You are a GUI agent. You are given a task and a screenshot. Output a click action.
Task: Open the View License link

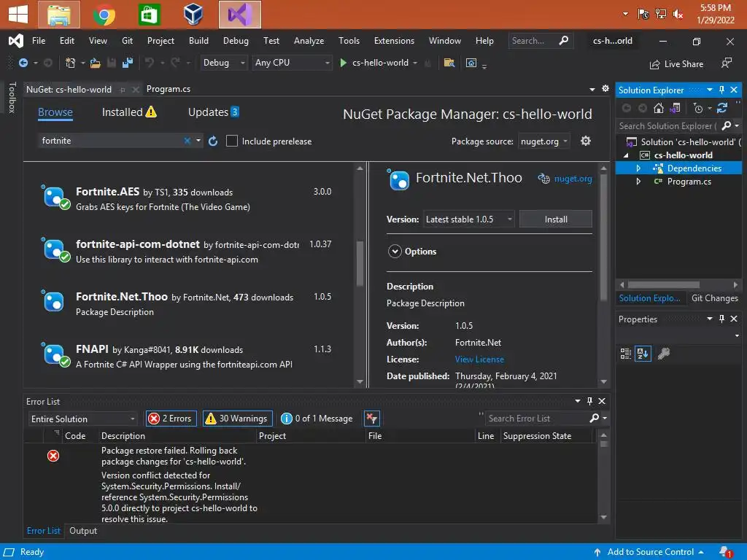479,359
